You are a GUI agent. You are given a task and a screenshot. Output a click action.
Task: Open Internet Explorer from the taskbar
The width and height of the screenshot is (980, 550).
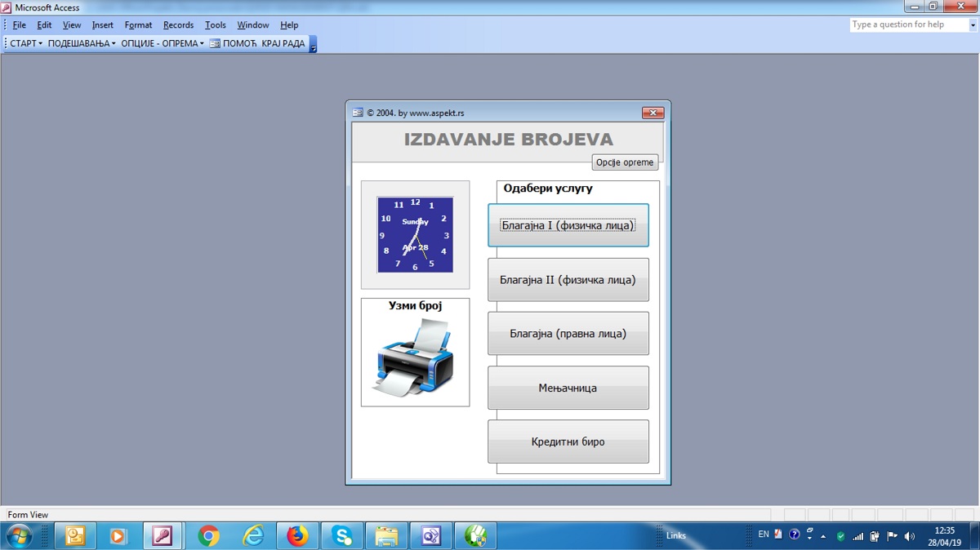[x=253, y=536]
